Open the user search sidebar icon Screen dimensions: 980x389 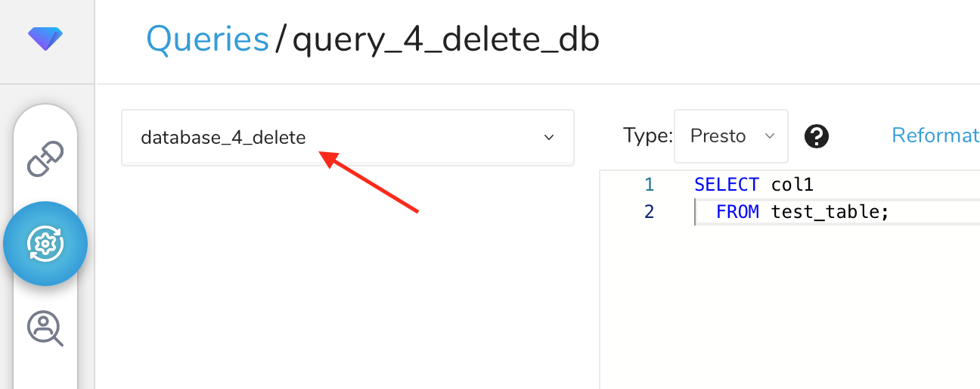coord(45,328)
